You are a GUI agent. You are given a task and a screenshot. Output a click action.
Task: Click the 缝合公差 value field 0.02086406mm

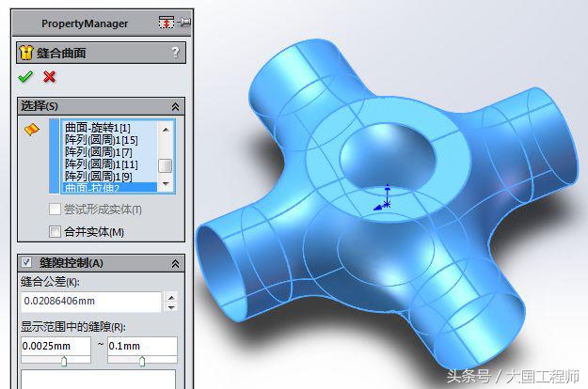pos(91,302)
